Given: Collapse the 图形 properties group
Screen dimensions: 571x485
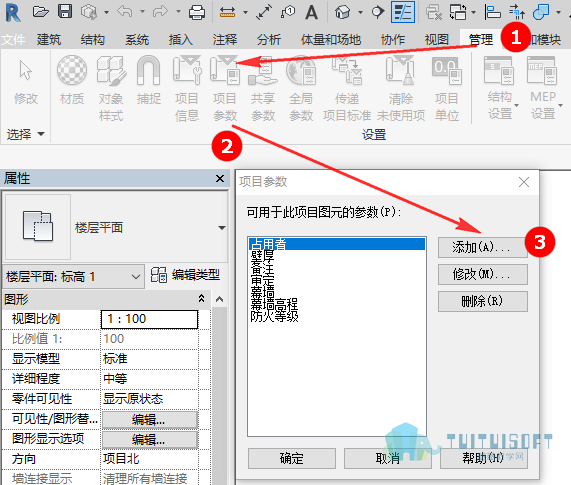Looking at the screenshot, I should point(201,299).
